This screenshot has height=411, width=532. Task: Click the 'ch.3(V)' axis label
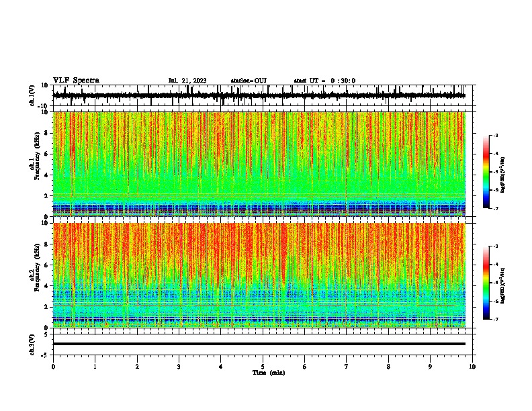[32, 345]
